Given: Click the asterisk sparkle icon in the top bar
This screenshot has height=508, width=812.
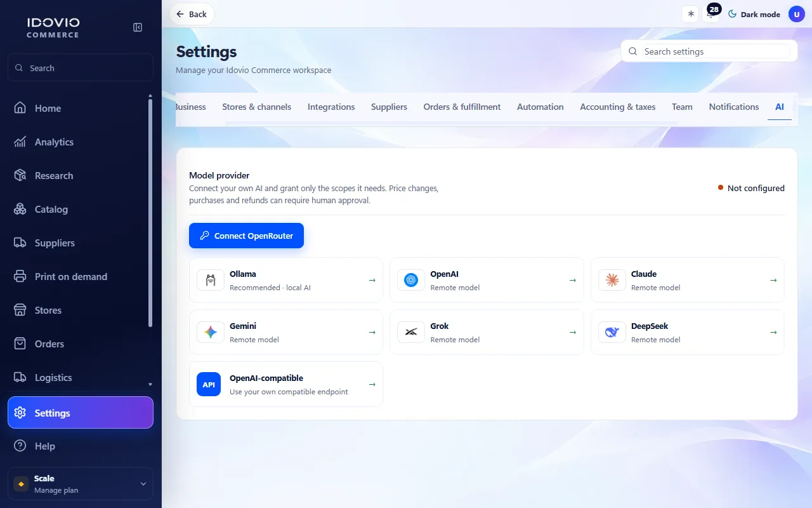Looking at the screenshot, I should pos(691,14).
